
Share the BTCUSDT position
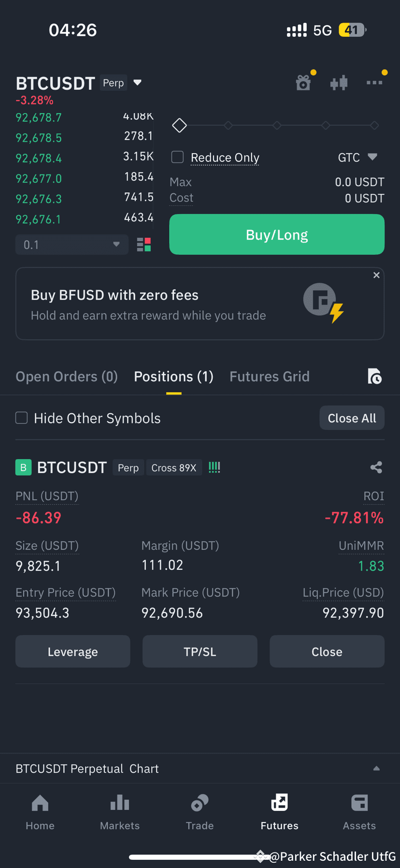coord(376,467)
